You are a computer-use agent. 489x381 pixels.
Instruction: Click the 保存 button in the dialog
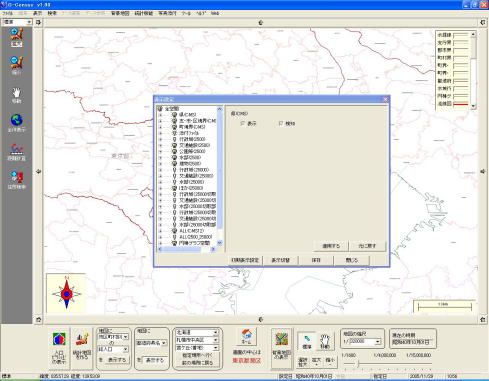[x=316, y=260]
